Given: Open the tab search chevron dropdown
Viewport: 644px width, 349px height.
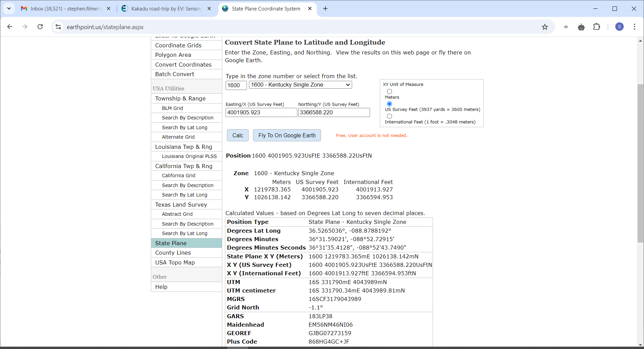Looking at the screenshot, I should (9, 8).
